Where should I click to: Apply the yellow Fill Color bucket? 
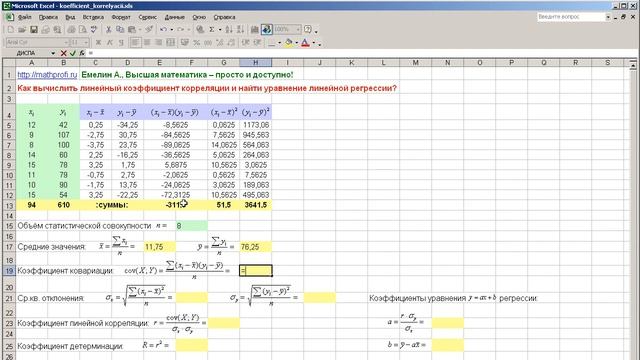coord(289,42)
